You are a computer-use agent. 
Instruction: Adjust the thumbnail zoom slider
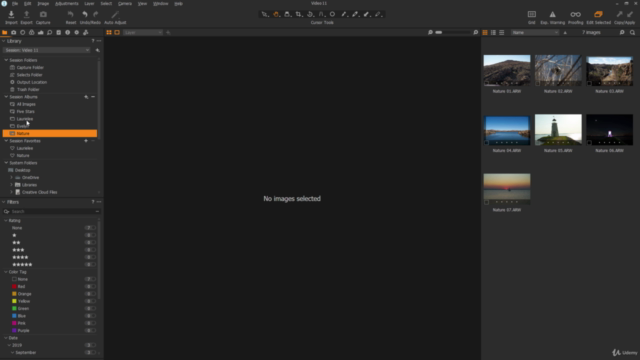tap(452, 32)
